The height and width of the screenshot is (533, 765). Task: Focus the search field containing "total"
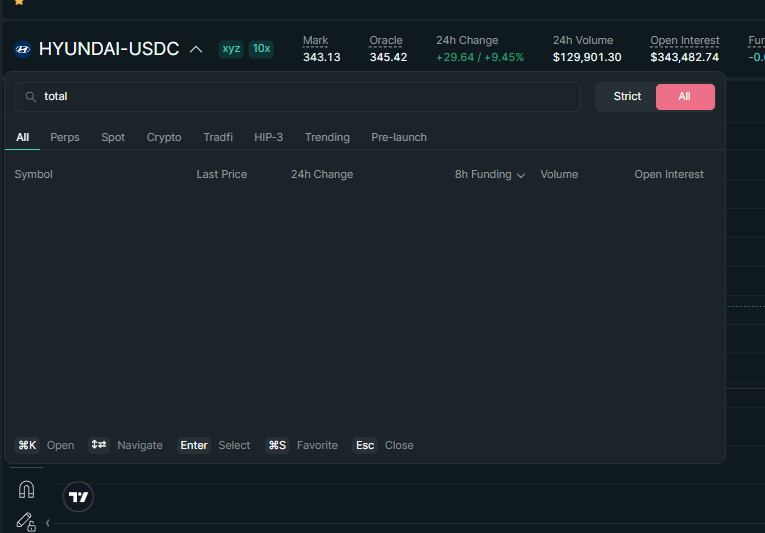click(x=297, y=97)
